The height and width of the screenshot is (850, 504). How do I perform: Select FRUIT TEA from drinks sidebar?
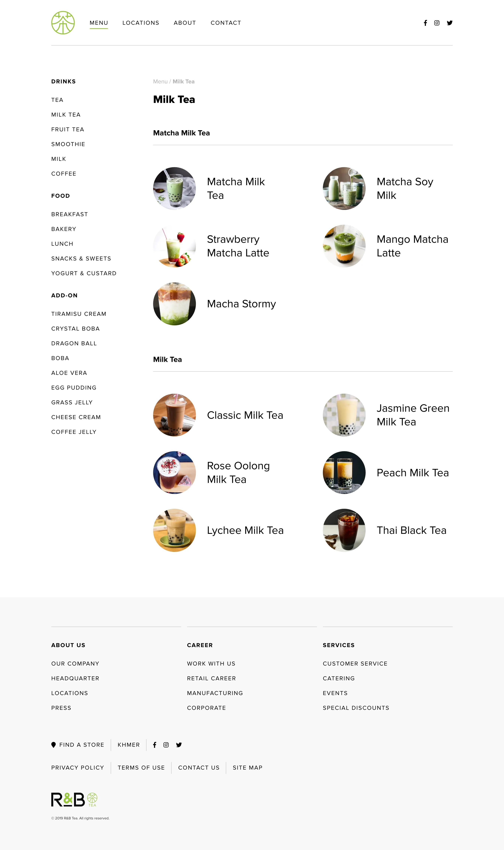pyautogui.click(x=68, y=129)
